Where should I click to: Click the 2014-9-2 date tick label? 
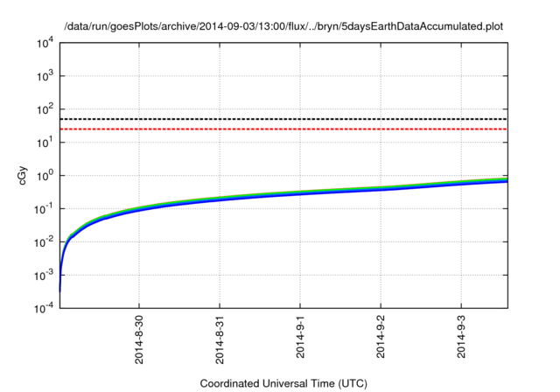[x=381, y=336]
